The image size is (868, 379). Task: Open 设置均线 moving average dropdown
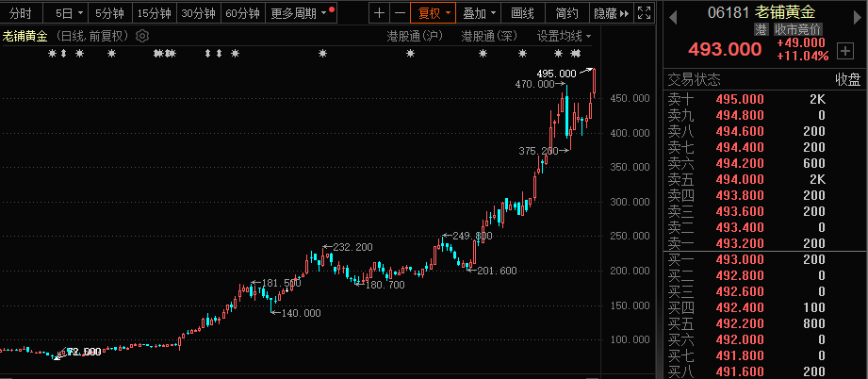click(564, 36)
